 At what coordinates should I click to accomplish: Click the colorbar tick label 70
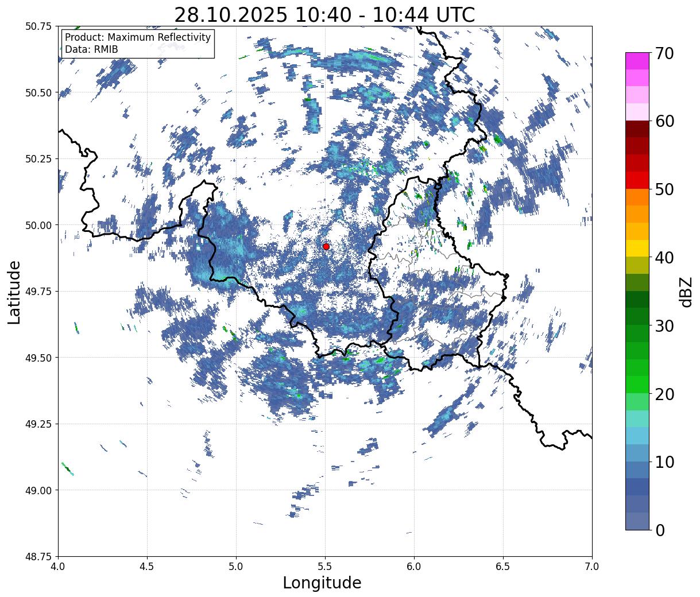(x=664, y=53)
